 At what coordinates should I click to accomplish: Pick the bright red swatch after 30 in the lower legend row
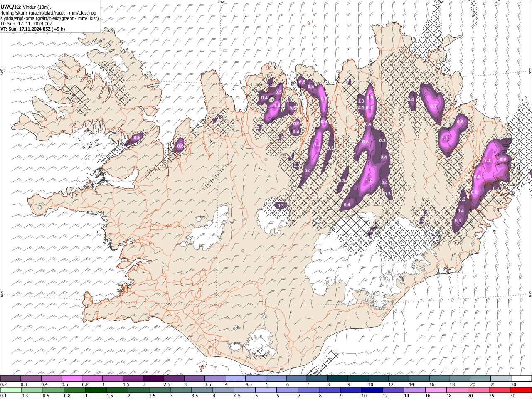(x=521, y=390)
